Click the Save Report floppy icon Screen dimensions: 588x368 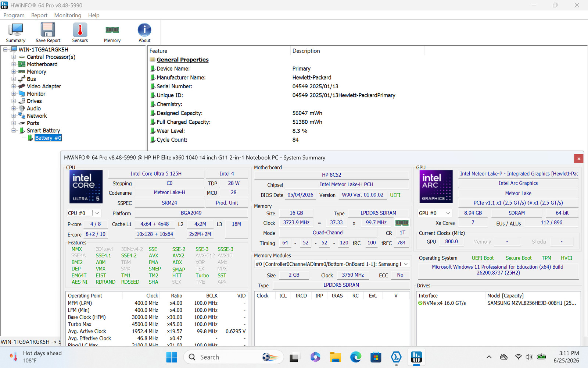[x=48, y=33]
